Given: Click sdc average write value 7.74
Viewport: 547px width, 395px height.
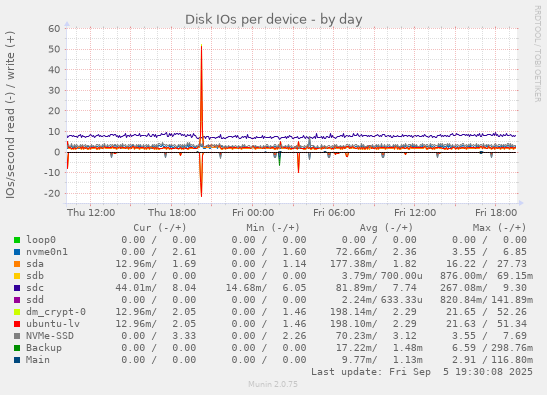Looking at the screenshot, I should [x=404, y=288].
